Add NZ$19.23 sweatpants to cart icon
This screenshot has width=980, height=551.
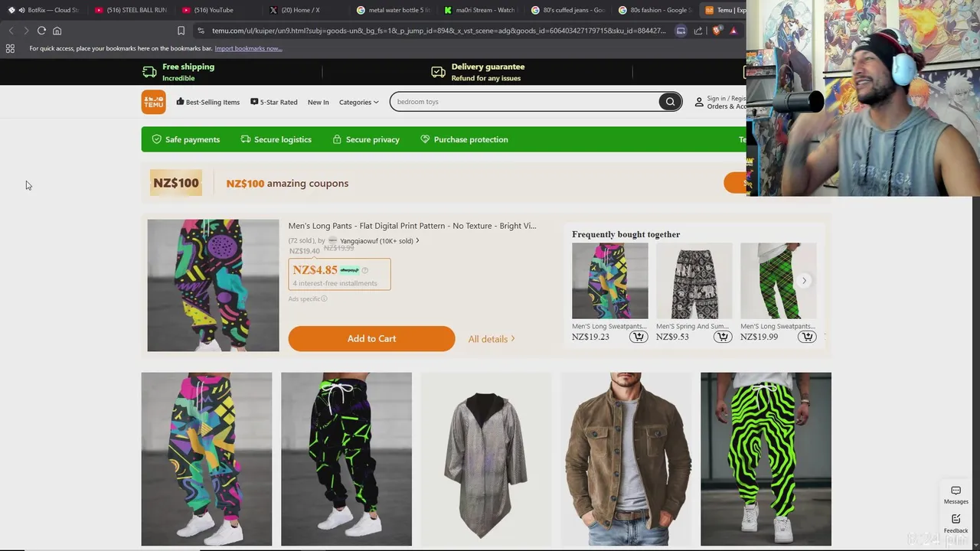639,337
